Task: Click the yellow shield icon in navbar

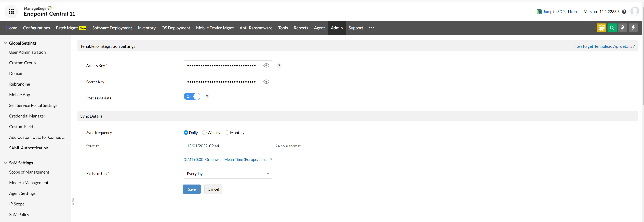Action: (601, 28)
